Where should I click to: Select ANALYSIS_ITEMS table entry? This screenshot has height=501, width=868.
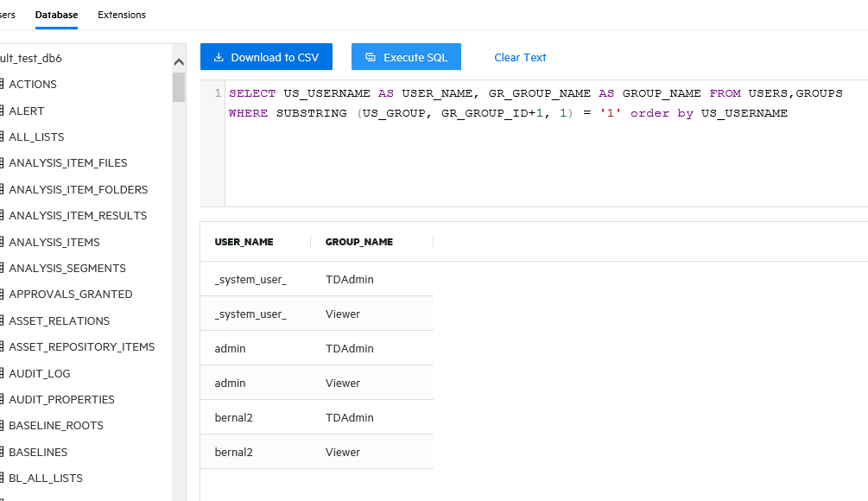(54, 242)
